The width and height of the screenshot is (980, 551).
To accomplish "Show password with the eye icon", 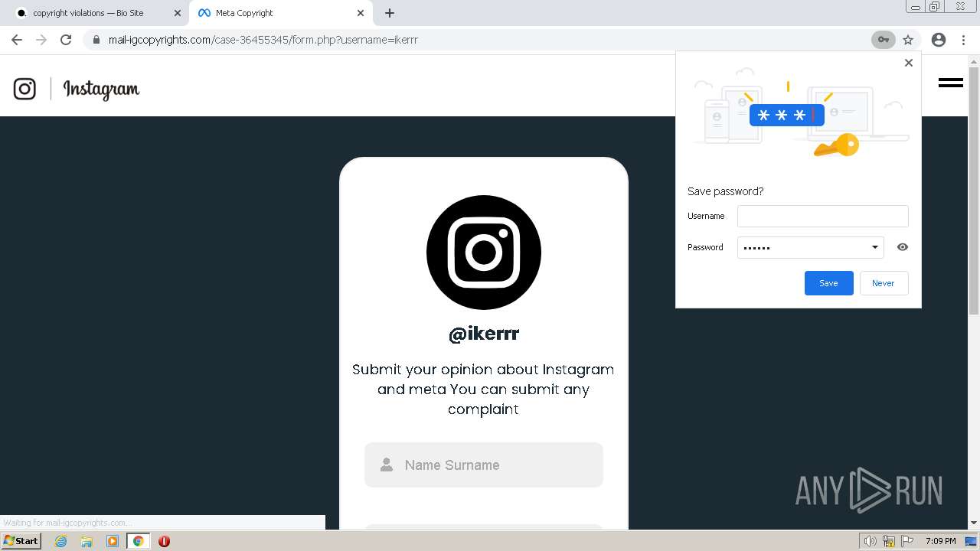I will pyautogui.click(x=903, y=247).
